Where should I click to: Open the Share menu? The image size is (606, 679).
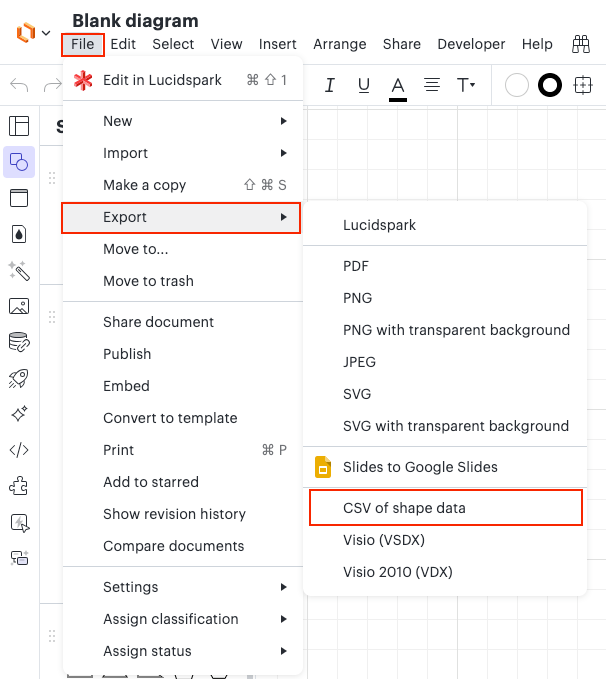[x=402, y=45]
